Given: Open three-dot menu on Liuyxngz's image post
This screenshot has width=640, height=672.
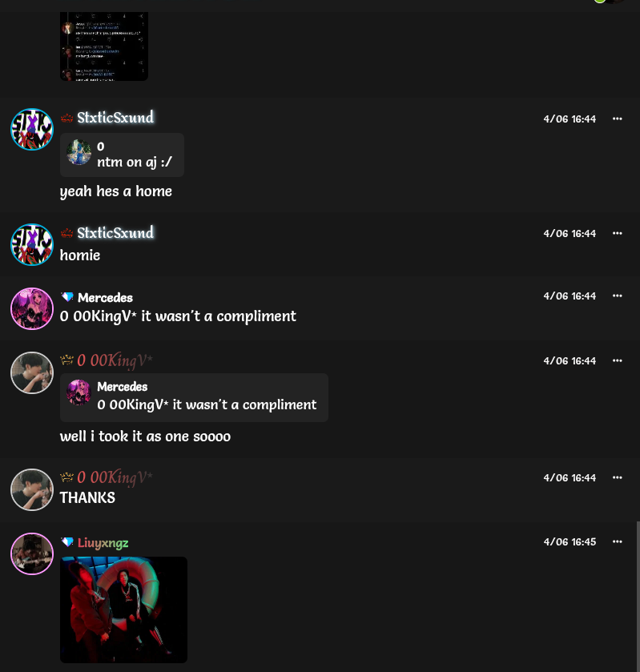Looking at the screenshot, I should click(617, 541).
